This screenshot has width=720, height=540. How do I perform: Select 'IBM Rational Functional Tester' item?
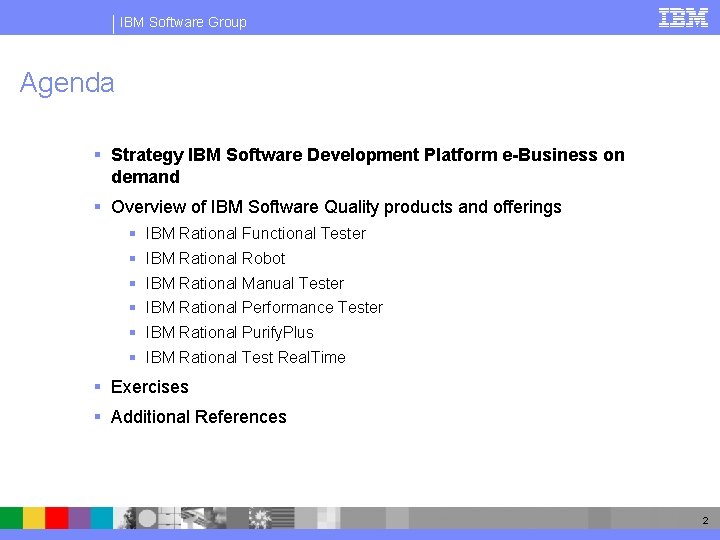pos(255,233)
